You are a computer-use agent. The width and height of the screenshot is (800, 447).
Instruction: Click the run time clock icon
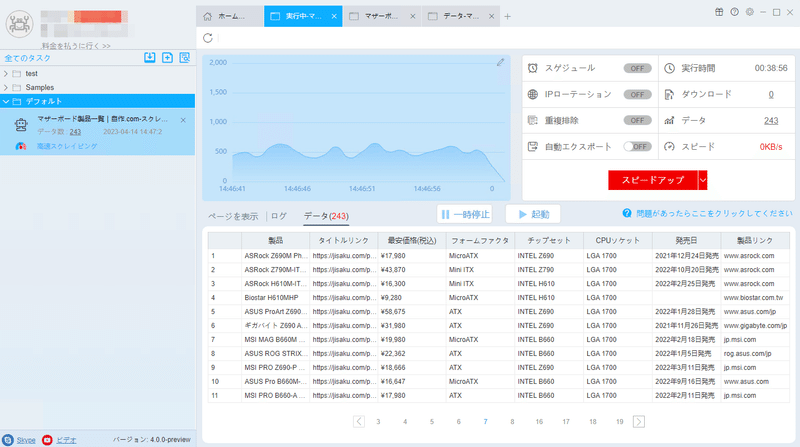tap(669, 68)
